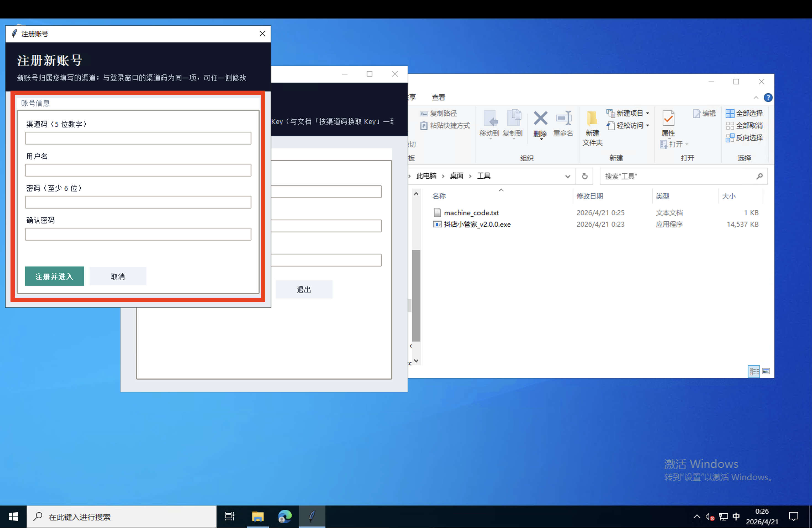
Task: Click the 删除 red X icon
Action: (x=541, y=118)
